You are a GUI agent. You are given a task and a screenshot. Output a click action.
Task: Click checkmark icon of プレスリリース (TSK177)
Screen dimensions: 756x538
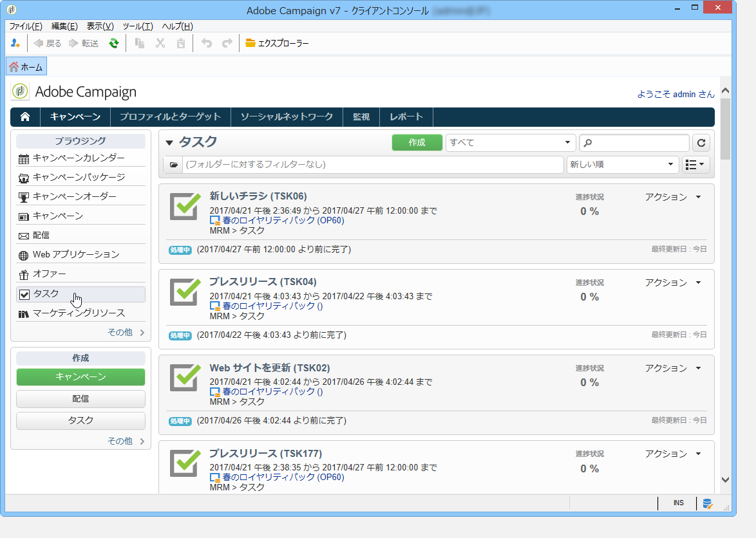[x=185, y=463]
